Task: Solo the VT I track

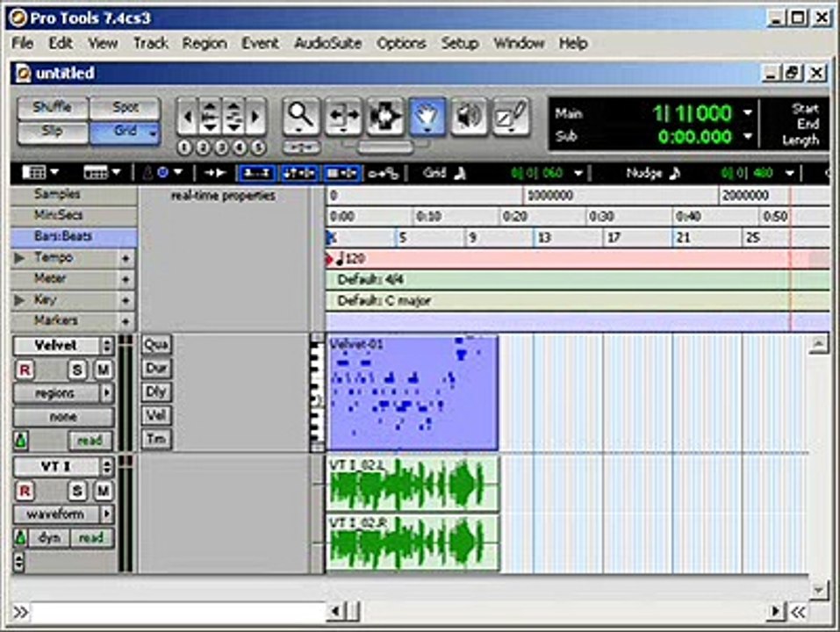Action: [x=77, y=491]
